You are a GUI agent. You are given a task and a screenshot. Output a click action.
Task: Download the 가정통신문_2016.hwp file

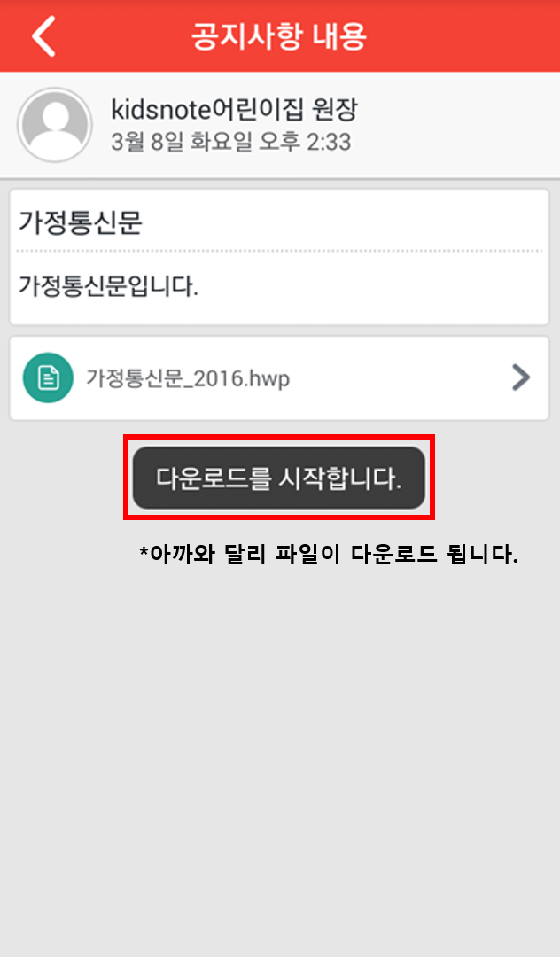click(x=188, y=378)
